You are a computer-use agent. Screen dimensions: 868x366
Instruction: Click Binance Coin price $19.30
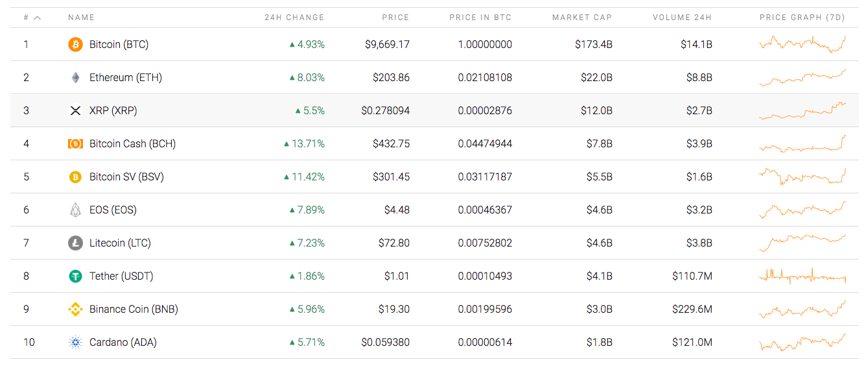[394, 309]
